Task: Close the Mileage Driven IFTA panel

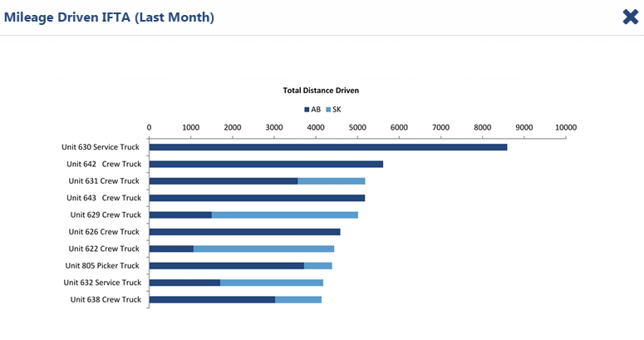Action: (631, 17)
